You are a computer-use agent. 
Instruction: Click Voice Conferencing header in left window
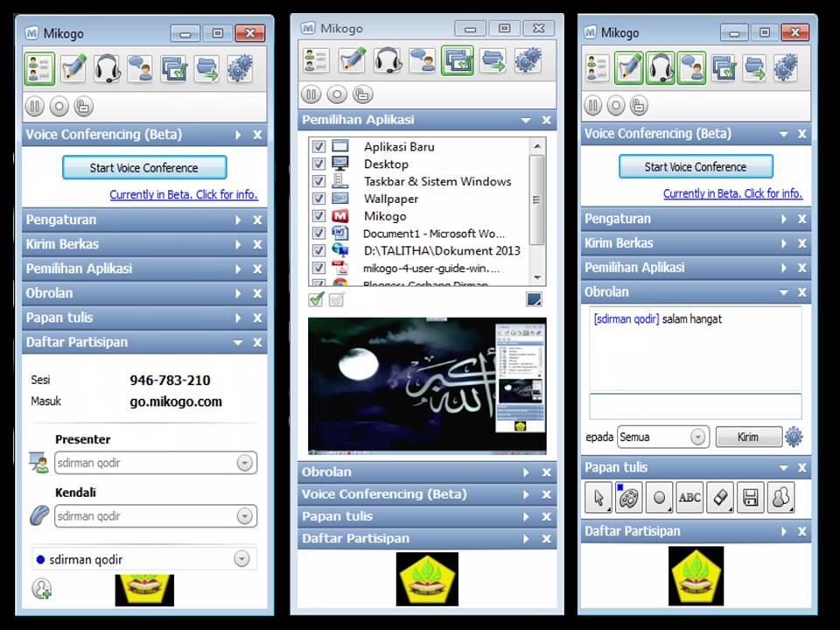[144, 135]
